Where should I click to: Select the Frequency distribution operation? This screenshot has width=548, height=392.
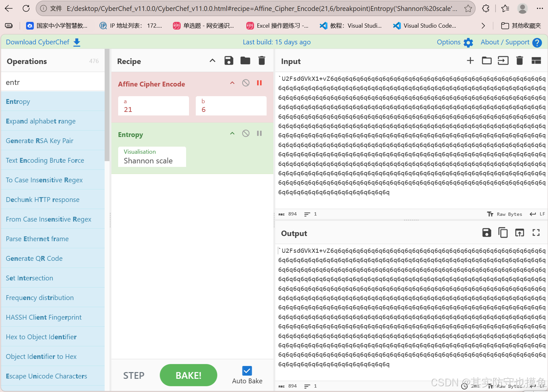[x=53, y=298]
